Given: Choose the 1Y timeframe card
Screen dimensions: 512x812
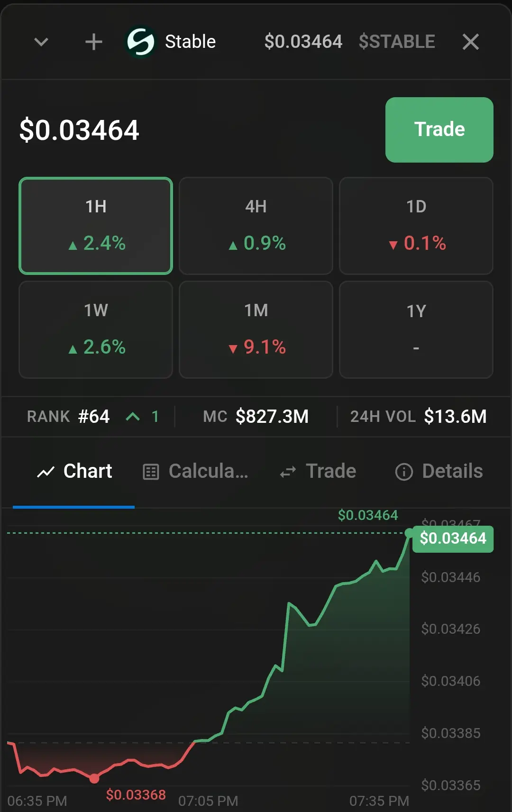Looking at the screenshot, I should pyautogui.click(x=416, y=329).
